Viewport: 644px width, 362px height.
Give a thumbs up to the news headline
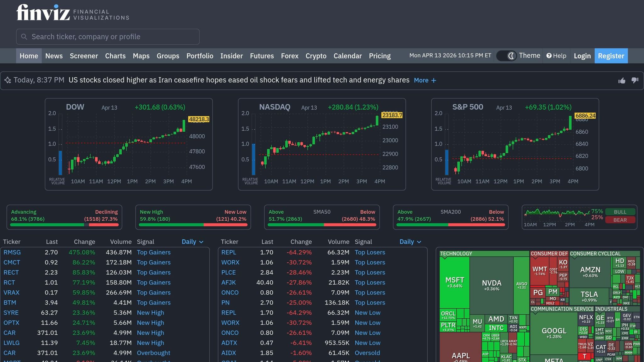pyautogui.click(x=622, y=80)
